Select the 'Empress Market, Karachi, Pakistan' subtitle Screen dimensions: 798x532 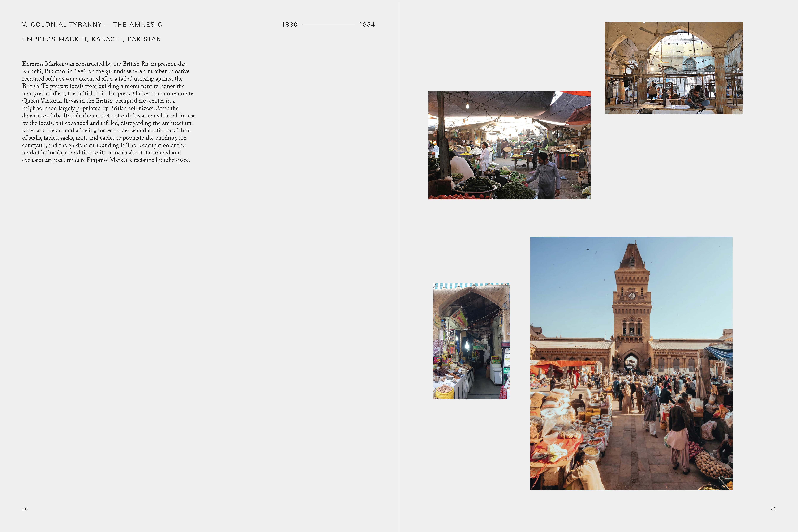pyautogui.click(x=92, y=39)
